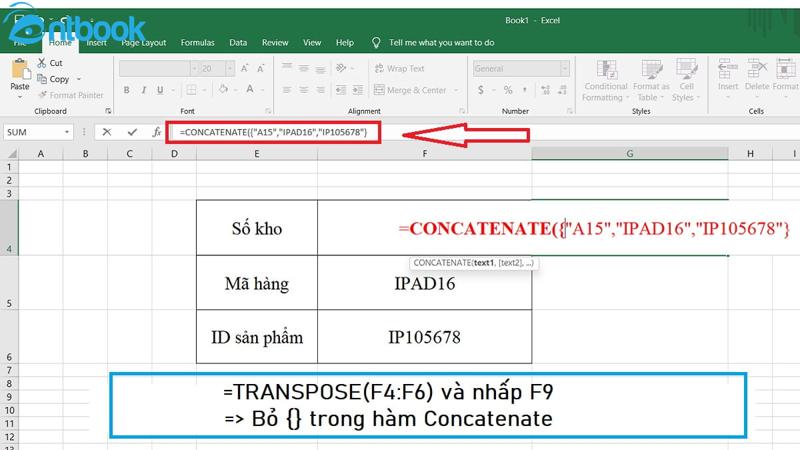Click Decrease Decimal icon
Viewport: 800px width, 450px height.
562,90
